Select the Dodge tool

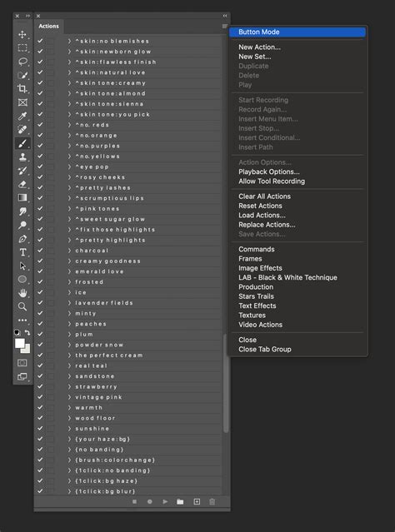tap(22, 225)
